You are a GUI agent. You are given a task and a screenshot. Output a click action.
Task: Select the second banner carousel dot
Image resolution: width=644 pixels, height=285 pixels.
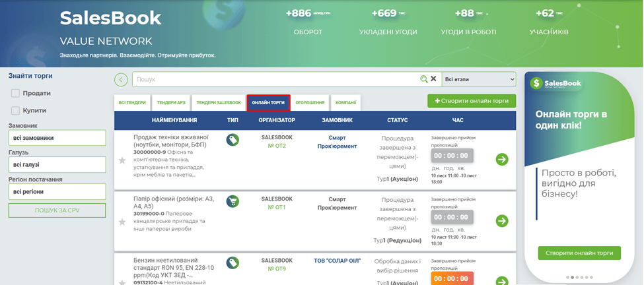[573, 278]
